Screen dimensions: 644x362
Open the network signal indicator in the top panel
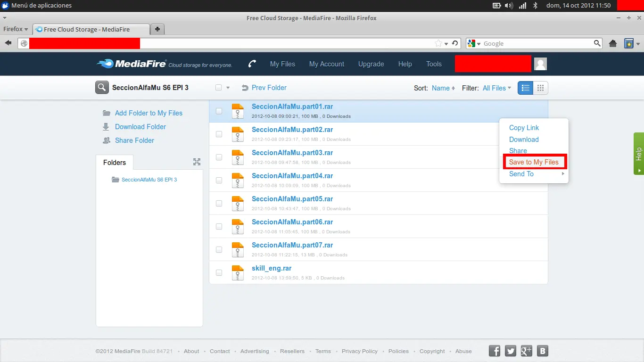pyautogui.click(x=522, y=6)
